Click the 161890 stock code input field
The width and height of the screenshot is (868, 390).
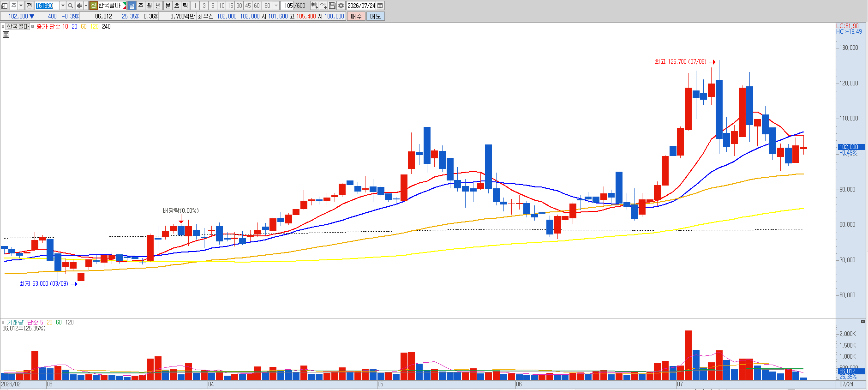[x=47, y=6]
